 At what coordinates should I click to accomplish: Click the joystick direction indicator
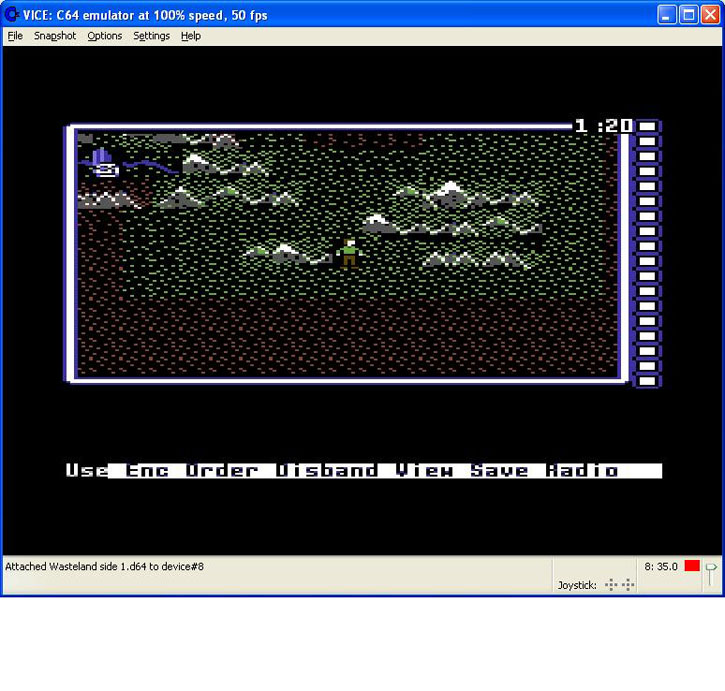(620, 585)
